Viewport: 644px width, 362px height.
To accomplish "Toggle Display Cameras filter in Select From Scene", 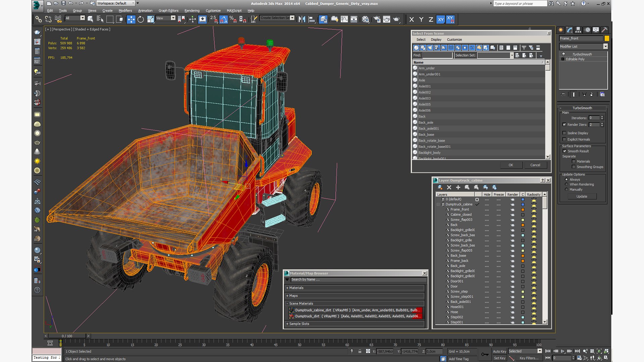I will click(x=437, y=48).
